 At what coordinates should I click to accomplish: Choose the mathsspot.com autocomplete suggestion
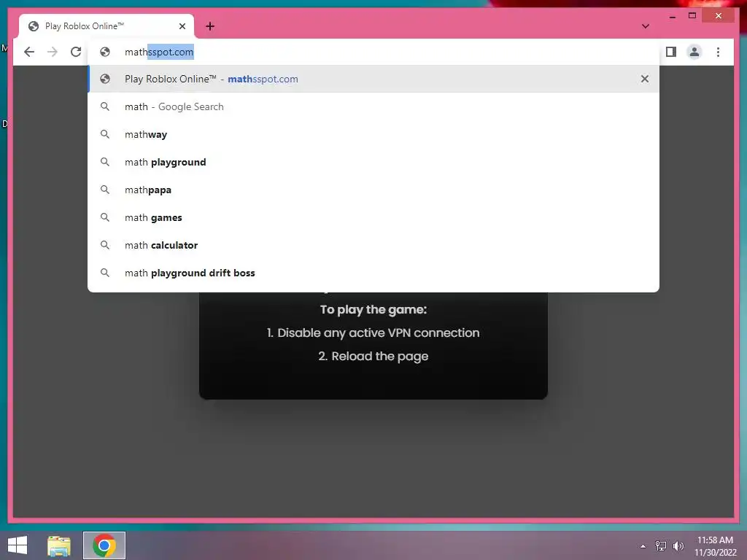[373, 79]
